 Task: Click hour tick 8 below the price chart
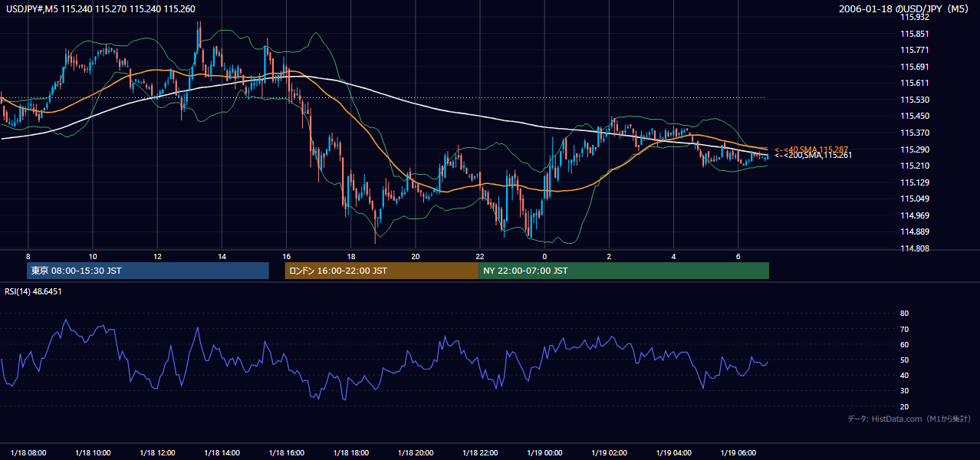(28, 256)
